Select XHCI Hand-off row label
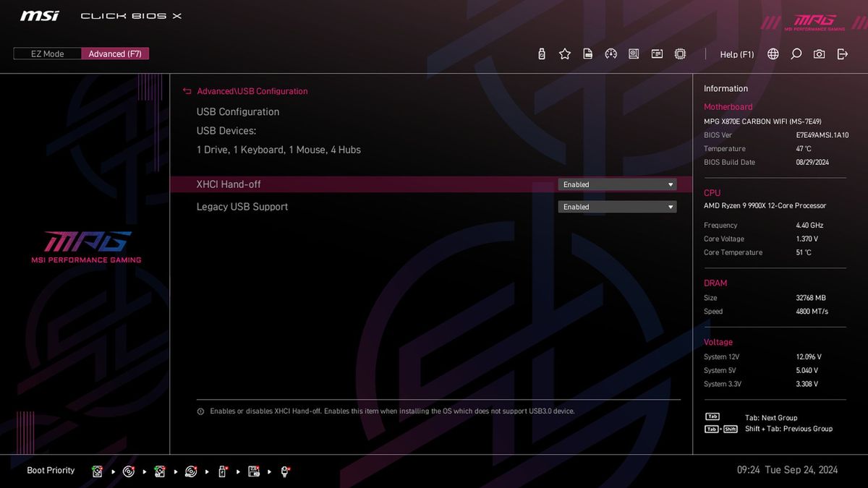This screenshot has width=868, height=488. tap(229, 184)
